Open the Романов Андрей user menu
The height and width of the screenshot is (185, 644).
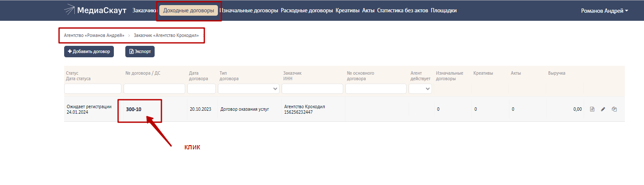(x=604, y=11)
